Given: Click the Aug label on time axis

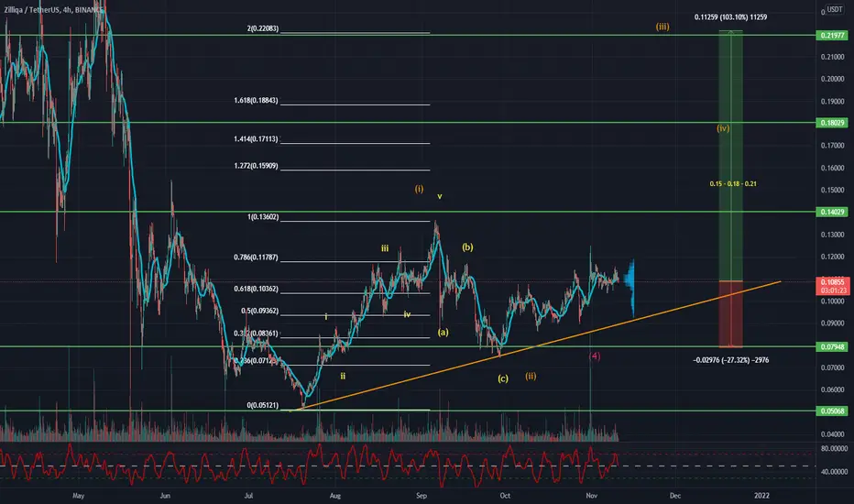Looking at the screenshot, I should click(335, 495).
